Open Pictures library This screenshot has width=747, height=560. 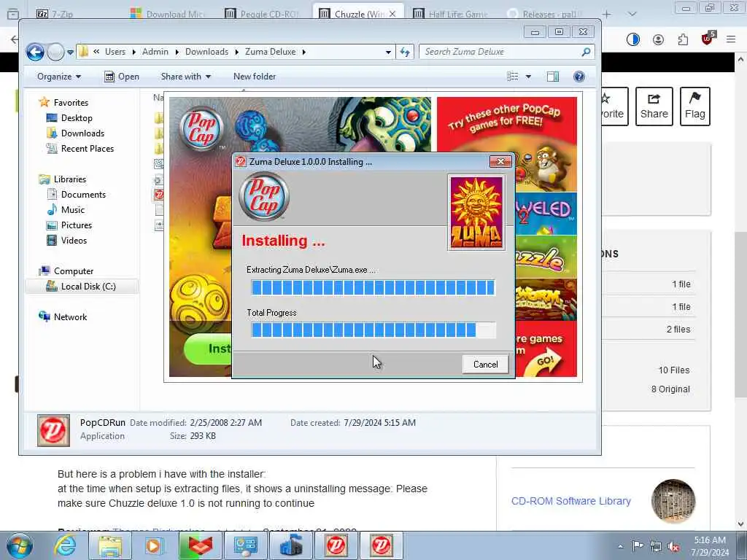[76, 225]
